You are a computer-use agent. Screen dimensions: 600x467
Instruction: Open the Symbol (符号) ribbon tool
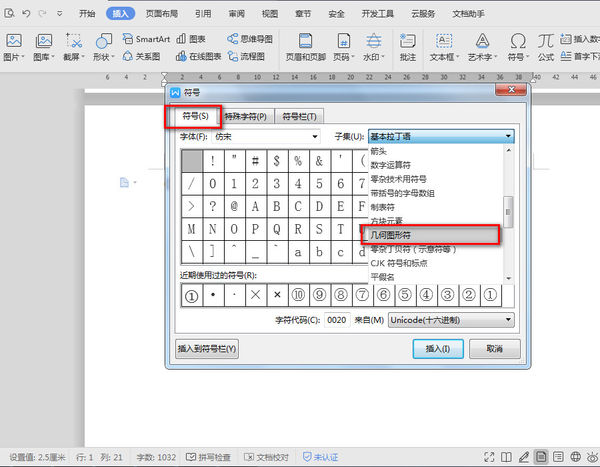coord(518,47)
